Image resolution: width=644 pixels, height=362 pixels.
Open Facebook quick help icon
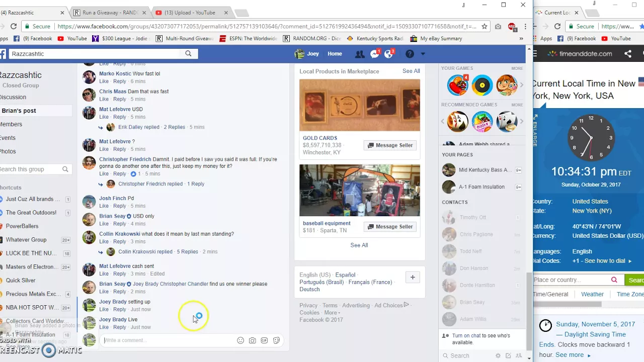410,54
